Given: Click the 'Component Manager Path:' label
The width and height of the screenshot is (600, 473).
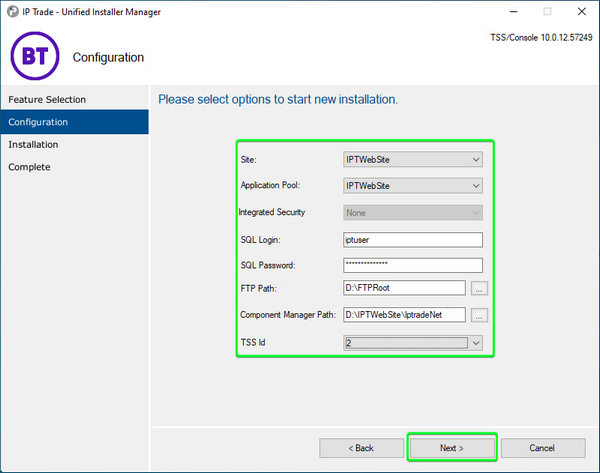Looking at the screenshot, I should [288, 315].
